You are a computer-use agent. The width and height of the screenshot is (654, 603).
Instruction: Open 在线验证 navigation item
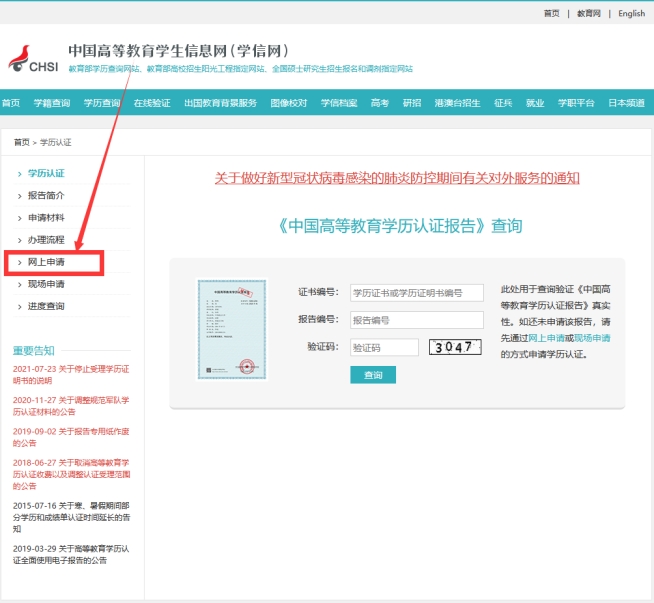pyautogui.click(x=152, y=103)
